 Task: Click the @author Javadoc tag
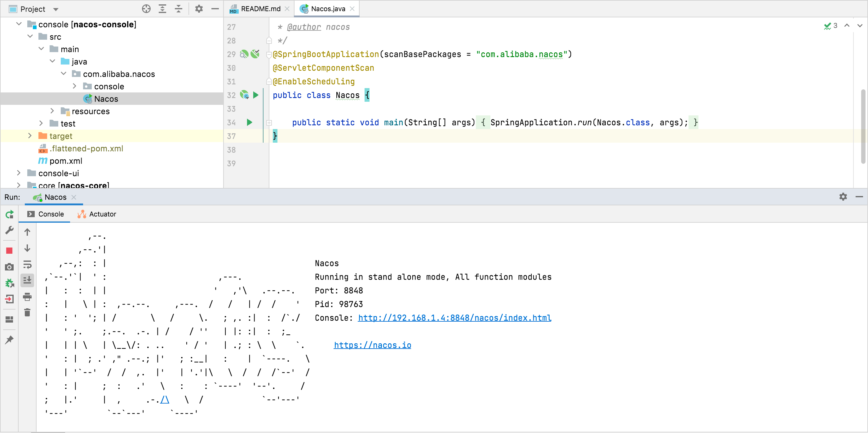[x=303, y=27]
